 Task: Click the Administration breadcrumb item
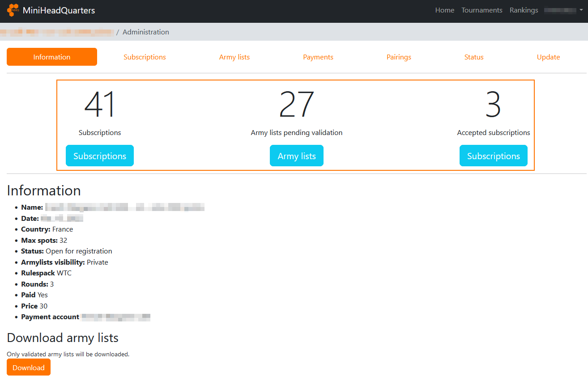click(x=145, y=32)
